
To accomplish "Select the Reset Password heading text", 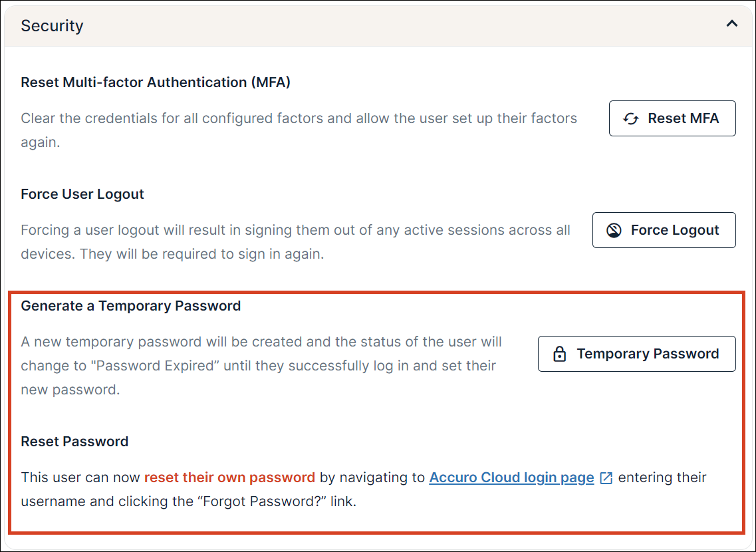I will [74, 441].
